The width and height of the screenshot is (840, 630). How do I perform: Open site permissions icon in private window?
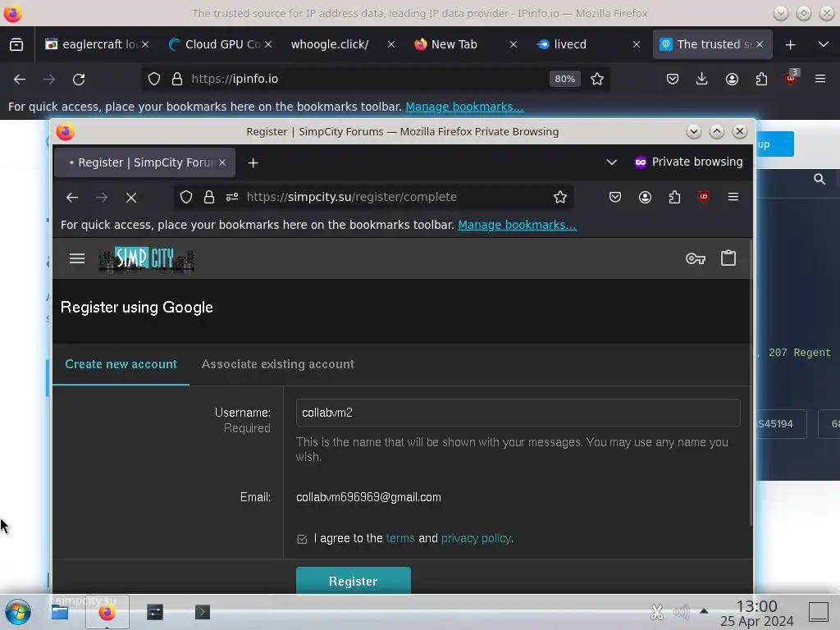tap(232, 197)
